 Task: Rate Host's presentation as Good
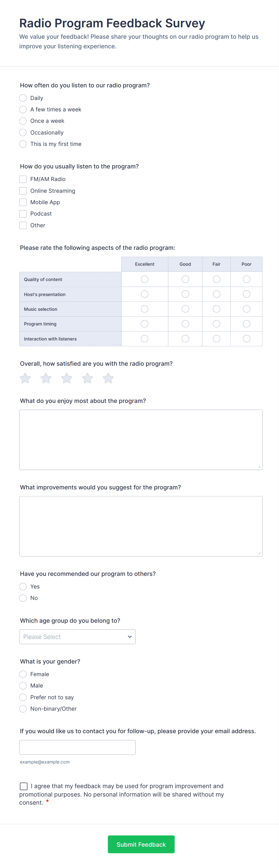tap(185, 294)
